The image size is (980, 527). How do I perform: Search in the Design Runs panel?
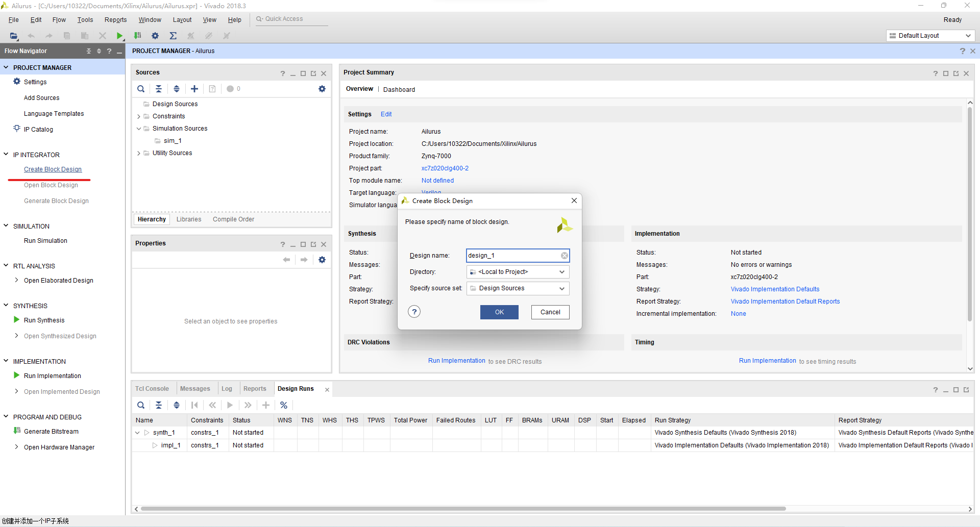(x=141, y=405)
